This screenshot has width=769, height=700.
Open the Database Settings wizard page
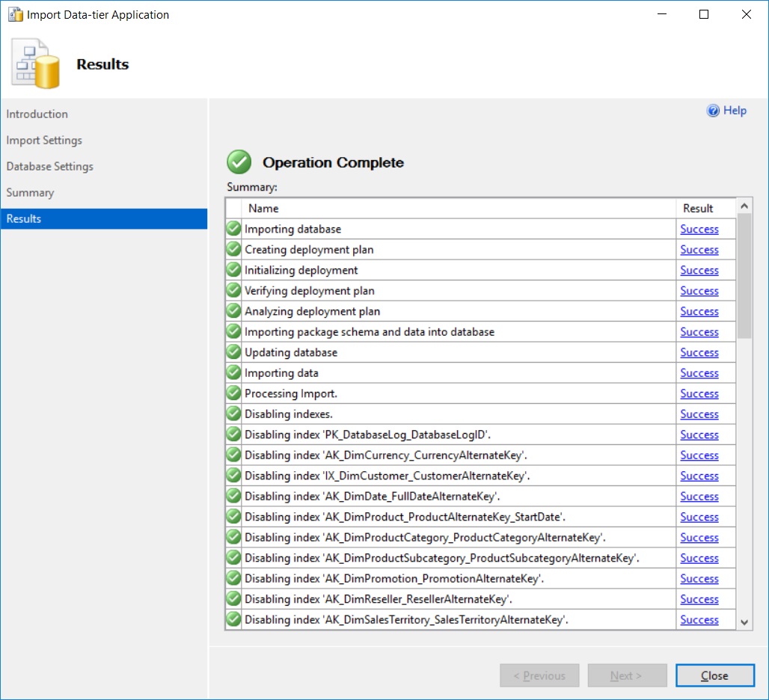(x=49, y=167)
